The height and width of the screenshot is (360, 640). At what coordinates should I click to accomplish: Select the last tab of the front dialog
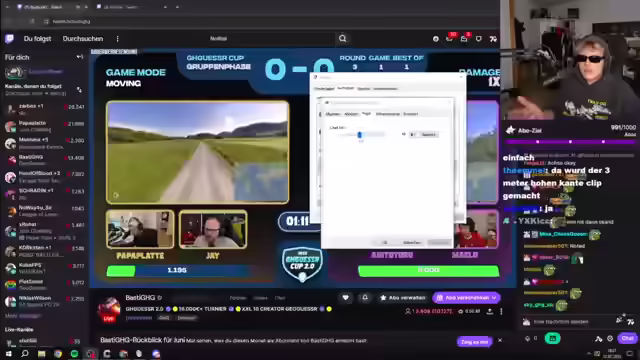tap(411, 114)
